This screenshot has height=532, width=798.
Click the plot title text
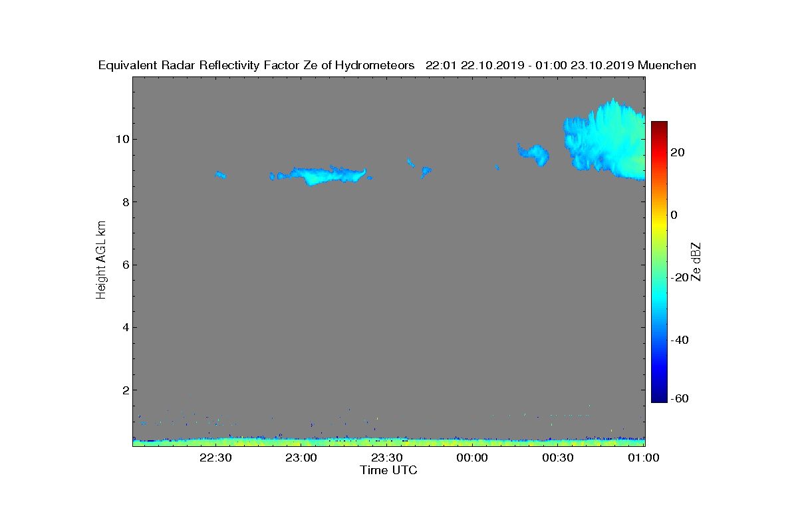397,65
